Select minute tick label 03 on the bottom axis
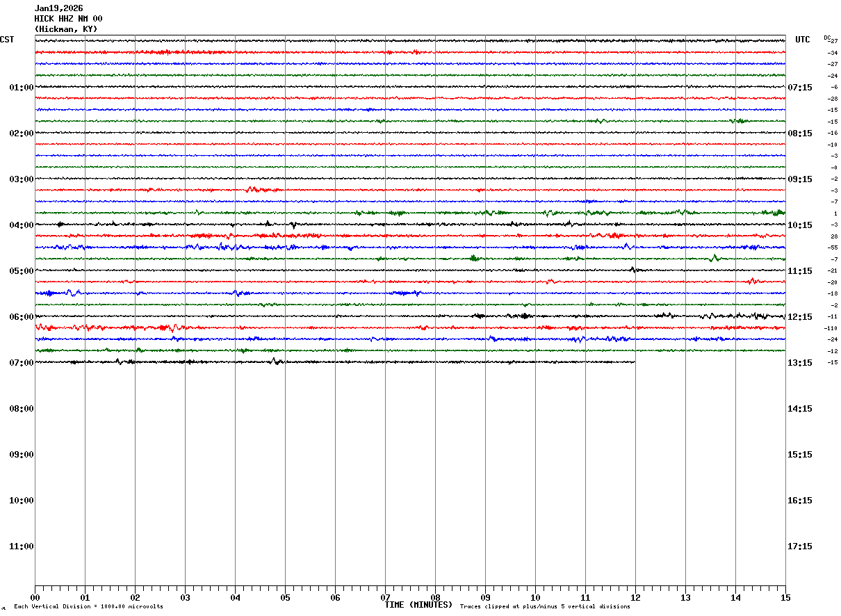This screenshot has width=841, height=616. coord(185,597)
